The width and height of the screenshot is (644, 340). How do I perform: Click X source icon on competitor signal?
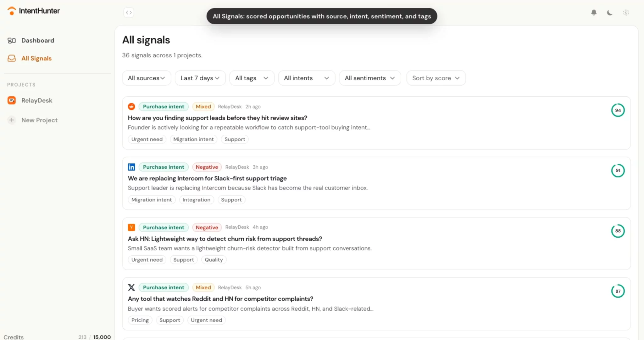[131, 287]
